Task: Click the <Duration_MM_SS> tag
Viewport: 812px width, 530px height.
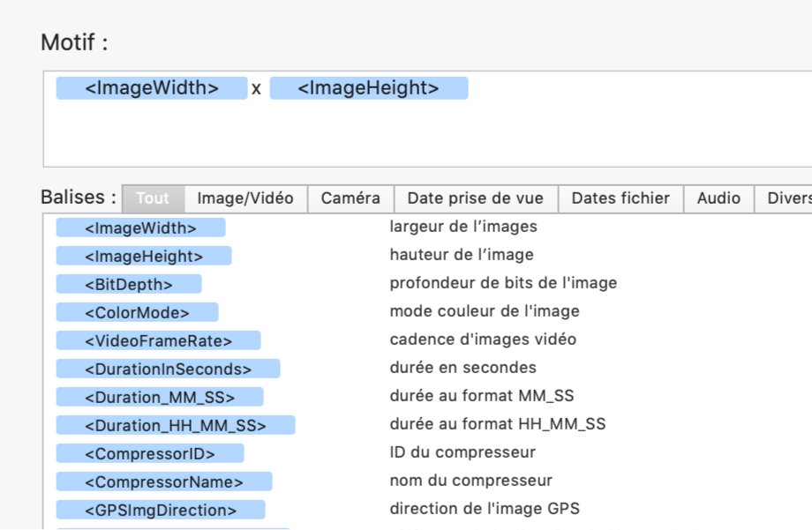Action: click(x=159, y=398)
